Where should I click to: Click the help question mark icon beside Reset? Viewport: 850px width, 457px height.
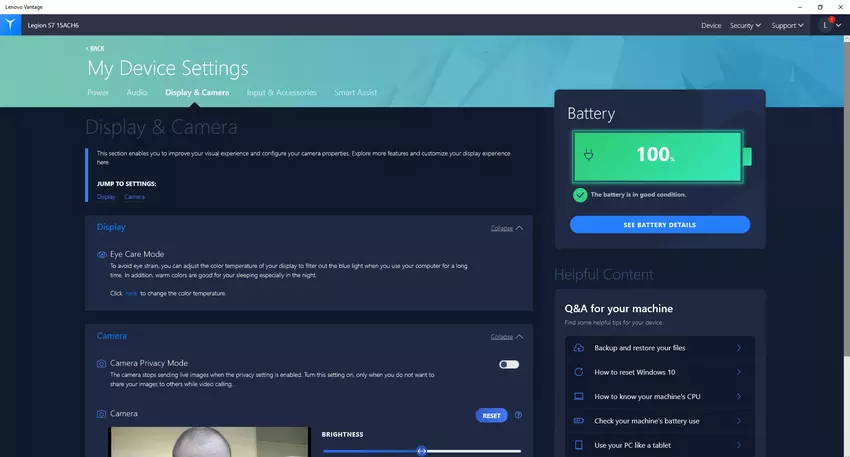[x=518, y=415]
